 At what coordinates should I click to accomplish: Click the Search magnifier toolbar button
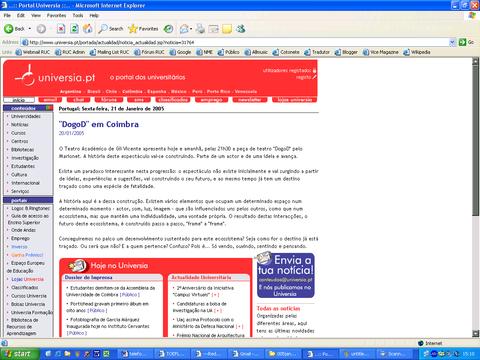click(x=111, y=29)
